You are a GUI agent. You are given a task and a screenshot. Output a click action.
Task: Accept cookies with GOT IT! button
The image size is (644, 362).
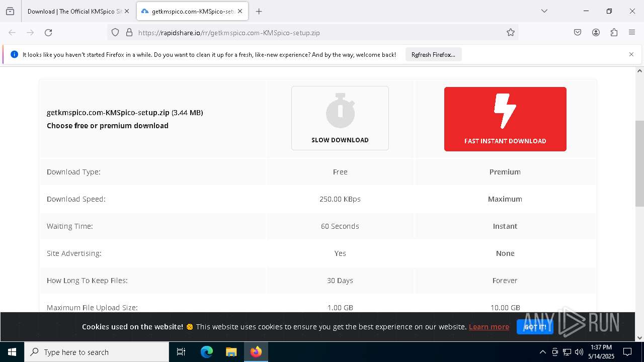point(535,327)
